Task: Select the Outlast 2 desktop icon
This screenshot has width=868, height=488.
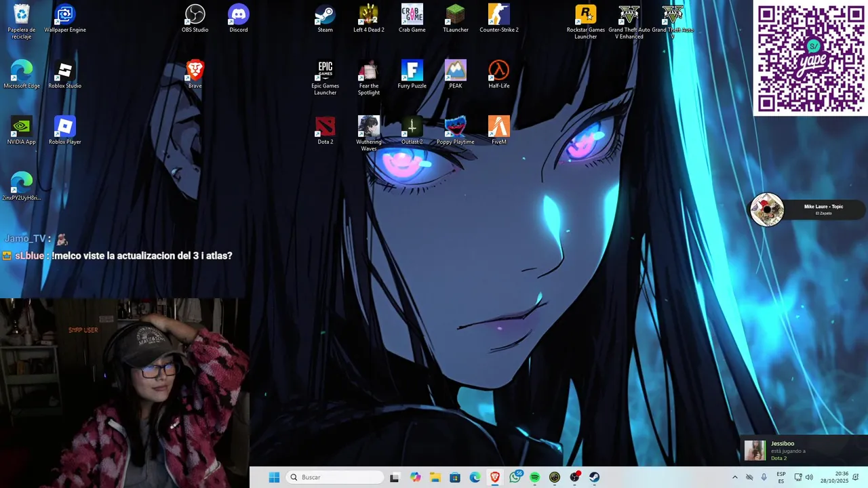Action: click(x=412, y=131)
